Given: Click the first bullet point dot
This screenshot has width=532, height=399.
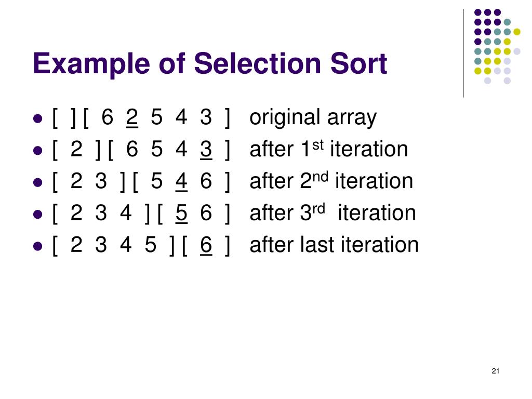Looking at the screenshot, I should (x=37, y=119).
